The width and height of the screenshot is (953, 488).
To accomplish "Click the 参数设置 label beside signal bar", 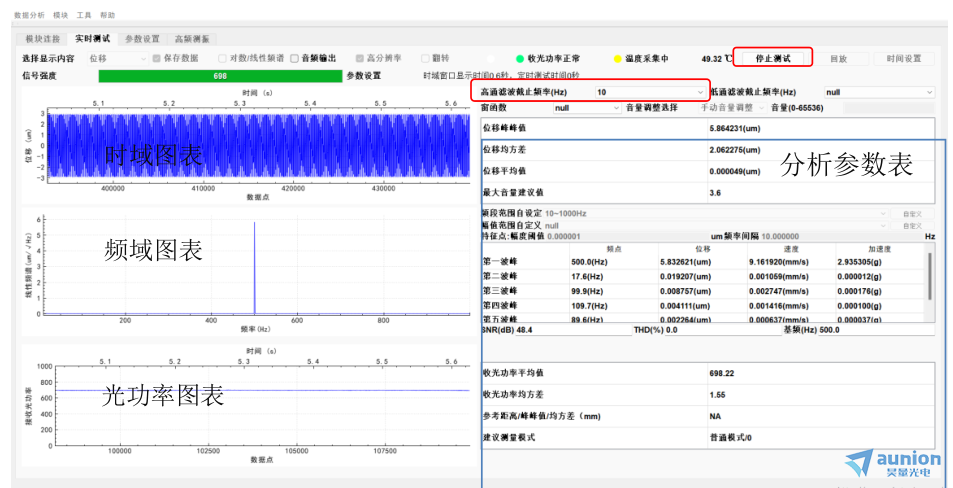I will tap(363, 76).
